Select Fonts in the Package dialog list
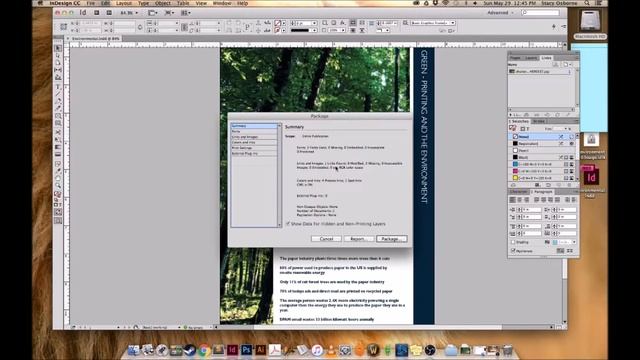Viewport: 640px width, 360px height. pyautogui.click(x=254, y=131)
